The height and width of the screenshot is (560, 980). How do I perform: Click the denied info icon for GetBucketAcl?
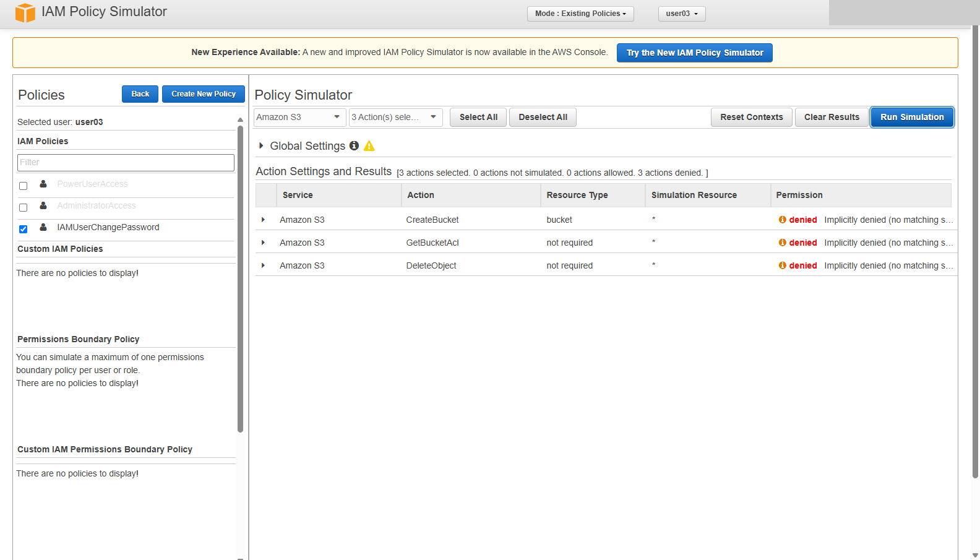coord(783,243)
